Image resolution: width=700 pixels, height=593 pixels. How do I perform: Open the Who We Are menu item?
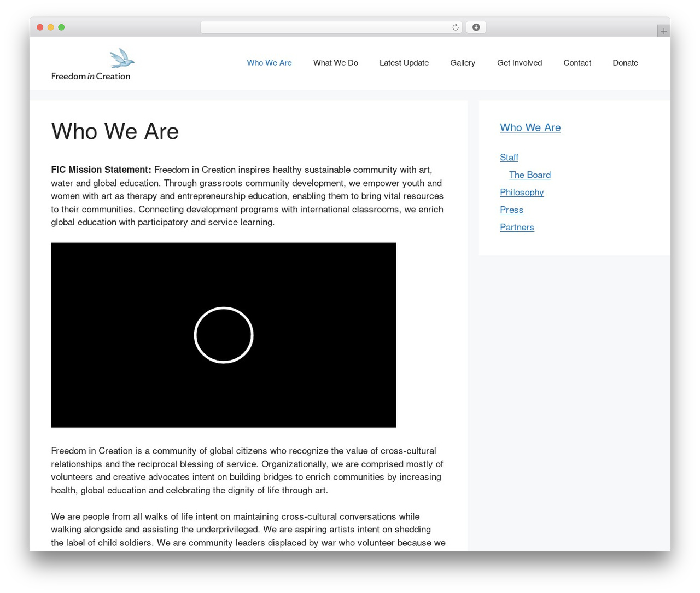[269, 63]
